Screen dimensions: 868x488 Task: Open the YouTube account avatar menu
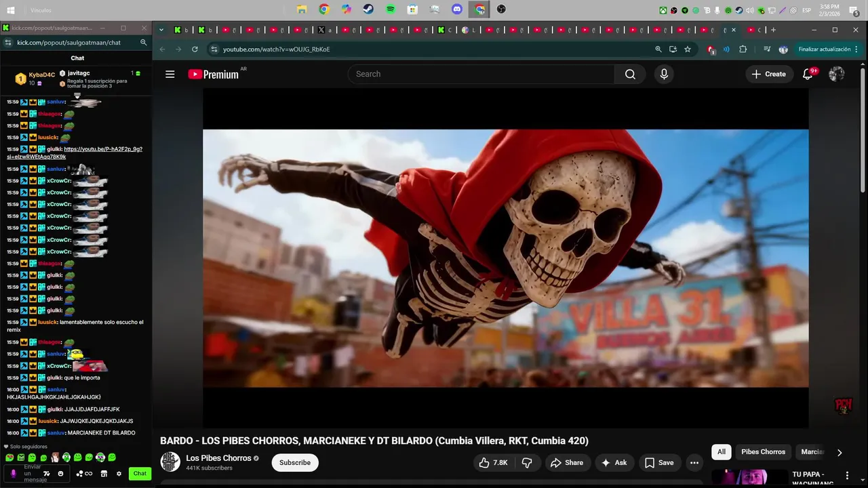click(837, 75)
